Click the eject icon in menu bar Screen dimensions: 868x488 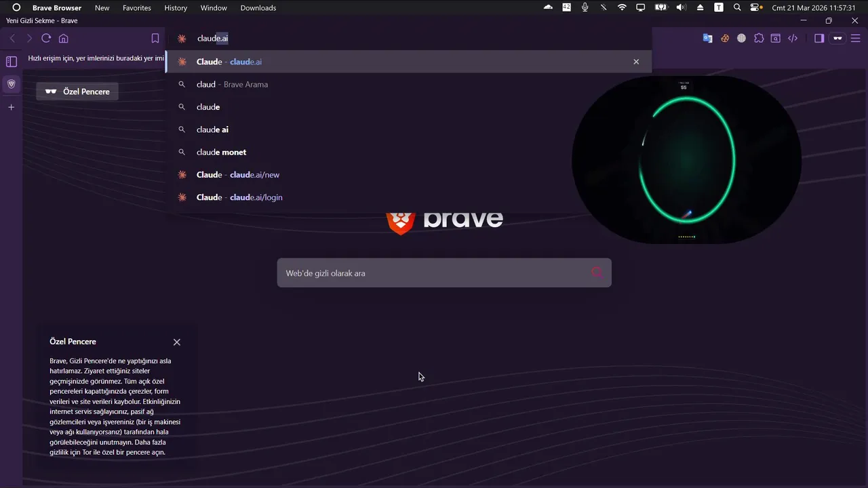tap(701, 7)
